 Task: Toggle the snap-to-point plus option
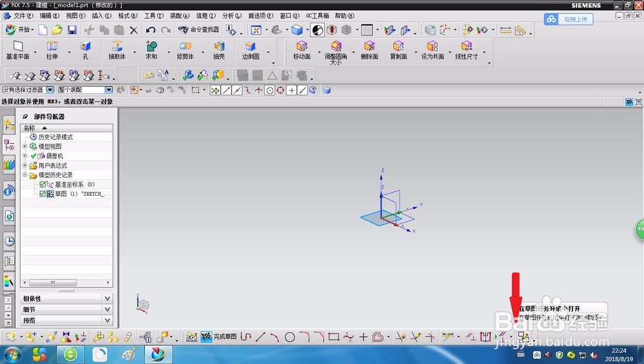pyautogui.click(x=291, y=90)
